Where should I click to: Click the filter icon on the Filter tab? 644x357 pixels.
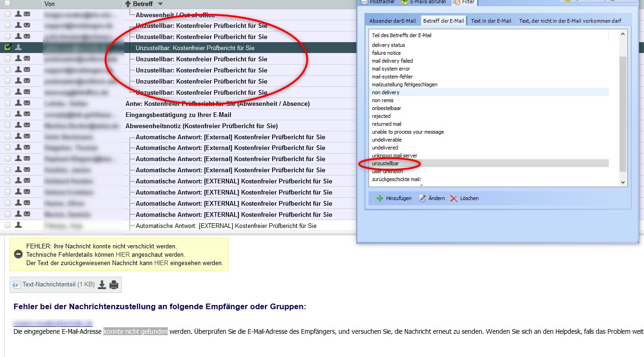457,2
